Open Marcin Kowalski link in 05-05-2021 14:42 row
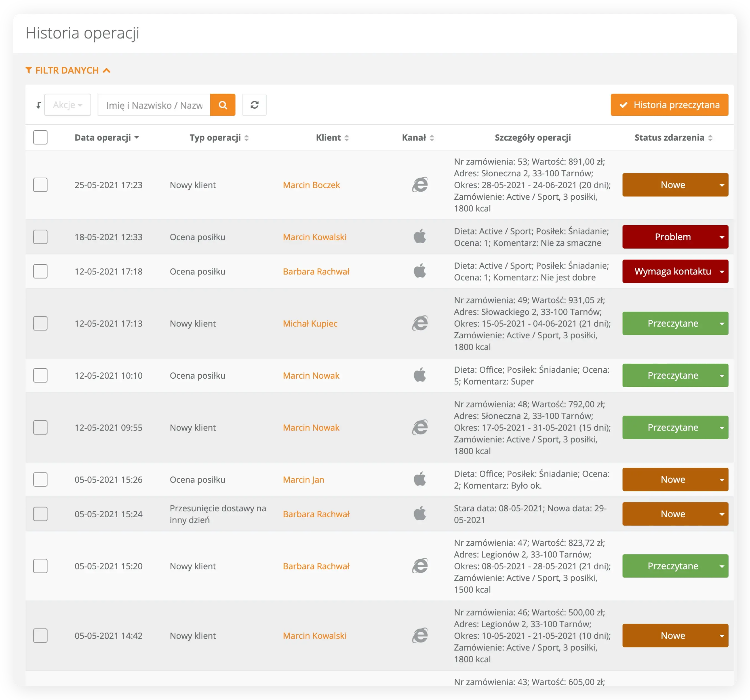The height and width of the screenshot is (700, 750). [315, 636]
